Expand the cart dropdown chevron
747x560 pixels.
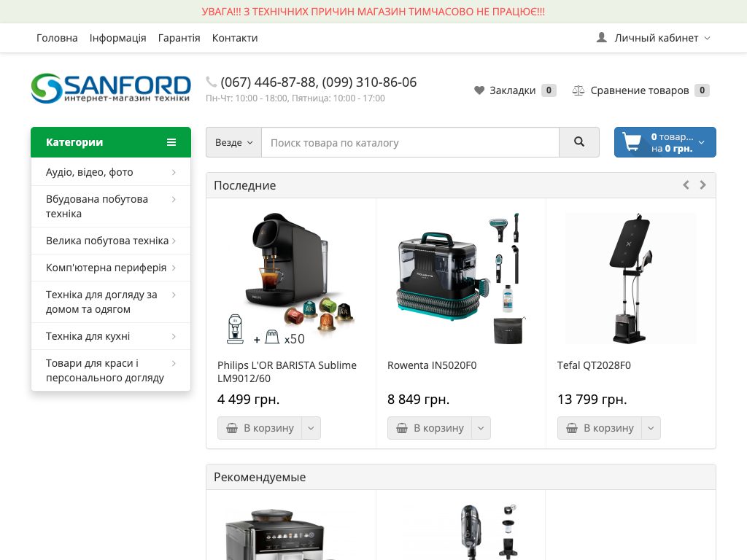click(x=701, y=142)
